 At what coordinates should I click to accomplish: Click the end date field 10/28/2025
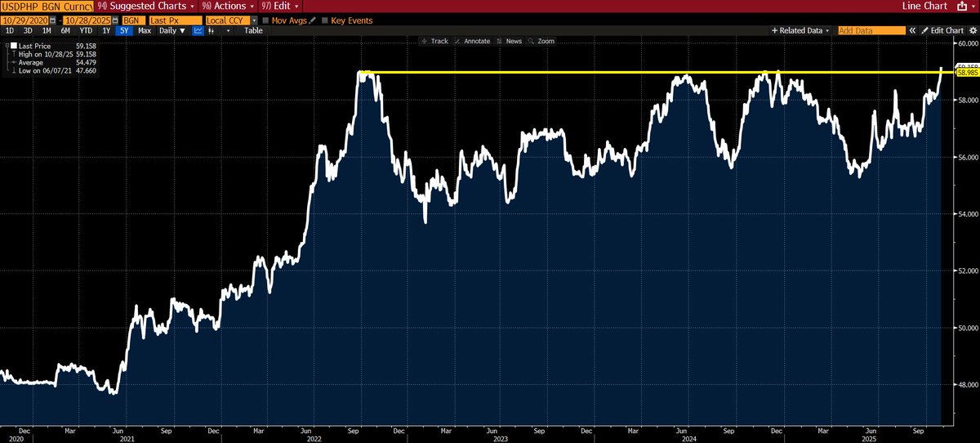pyautogui.click(x=87, y=20)
